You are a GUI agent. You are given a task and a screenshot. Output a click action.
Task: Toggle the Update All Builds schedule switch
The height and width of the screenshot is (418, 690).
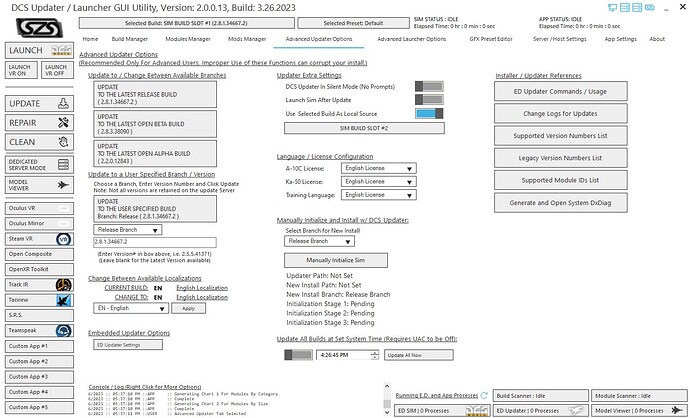coord(298,355)
